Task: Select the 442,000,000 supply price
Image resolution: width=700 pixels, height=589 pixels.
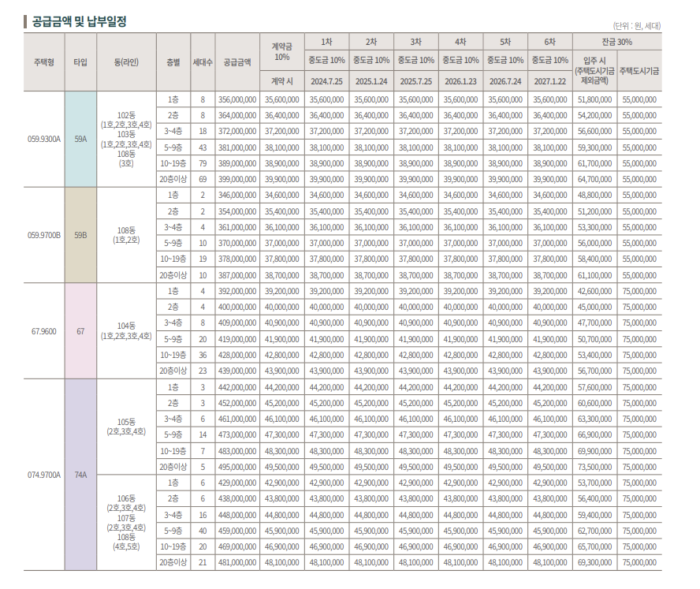Action: point(237,387)
